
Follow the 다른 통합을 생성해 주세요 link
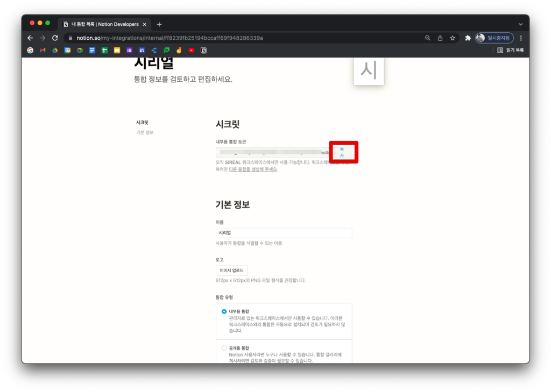253,169
